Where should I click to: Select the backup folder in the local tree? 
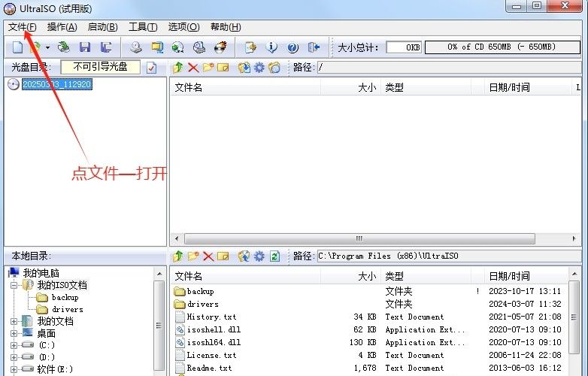(x=65, y=298)
